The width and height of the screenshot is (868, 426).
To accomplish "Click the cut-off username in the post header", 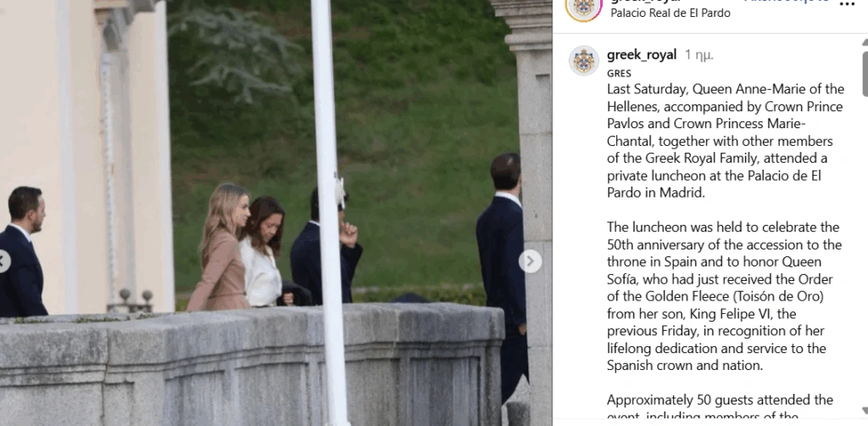I will 644,2.
